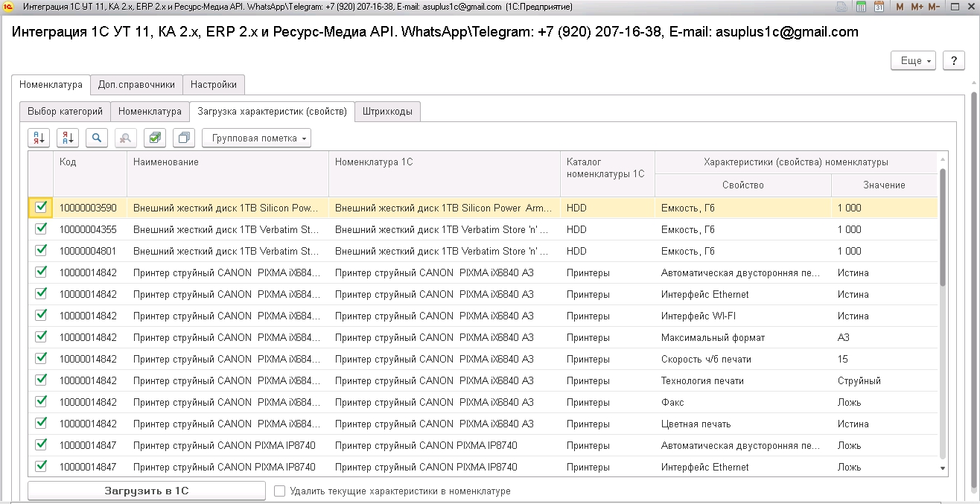Check all rows using checkmarks icon
The width and height of the screenshot is (980, 504).
point(155,138)
